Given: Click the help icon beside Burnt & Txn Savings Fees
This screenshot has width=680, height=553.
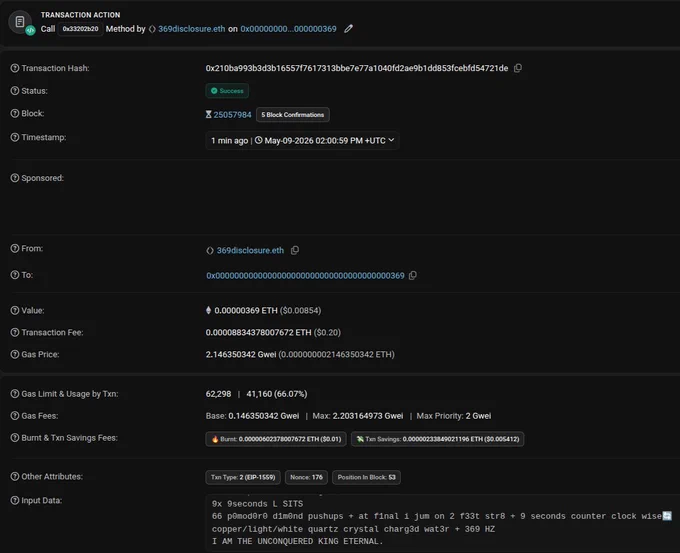Looking at the screenshot, I should (15, 438).
